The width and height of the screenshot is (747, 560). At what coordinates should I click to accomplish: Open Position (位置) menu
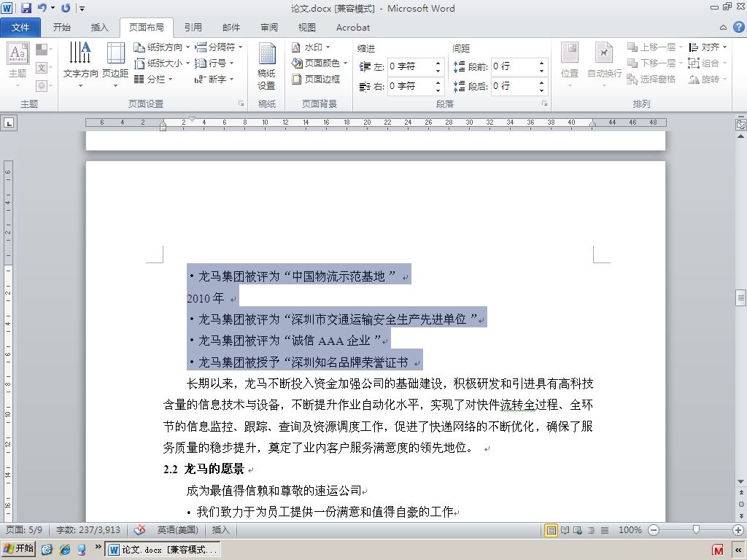coord(570,65)
